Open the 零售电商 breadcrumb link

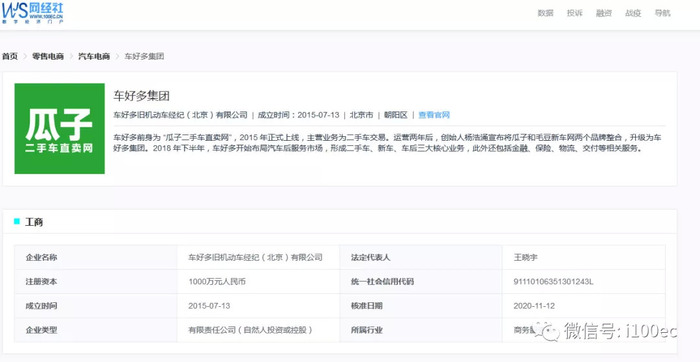[x=48, y=56]
